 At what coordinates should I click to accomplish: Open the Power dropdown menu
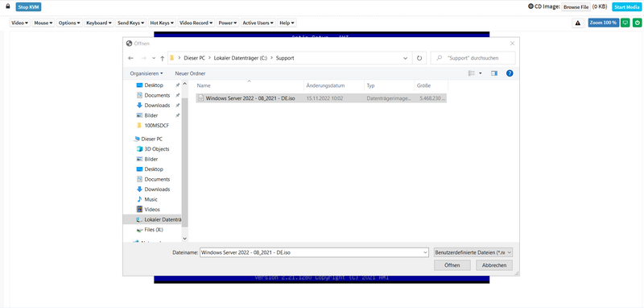[x=228, y=23]
